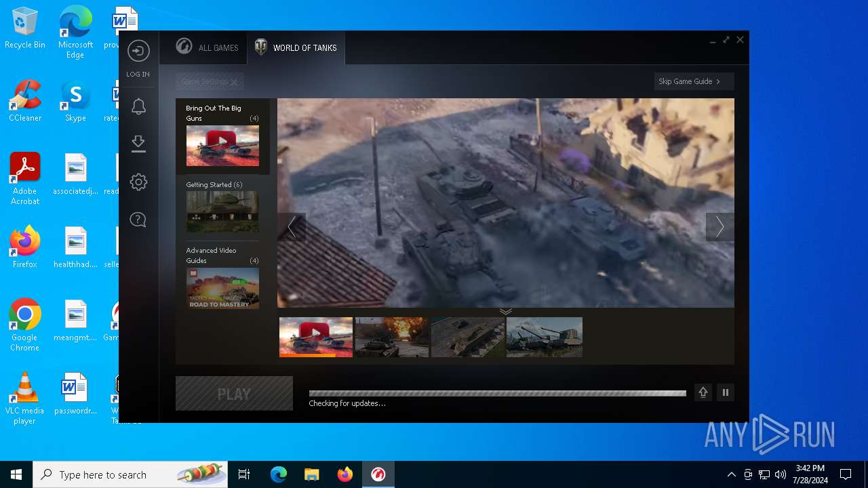This screenshot has height=488, width=868.
Task: Open the notifications bell
Action: point(138,106)
